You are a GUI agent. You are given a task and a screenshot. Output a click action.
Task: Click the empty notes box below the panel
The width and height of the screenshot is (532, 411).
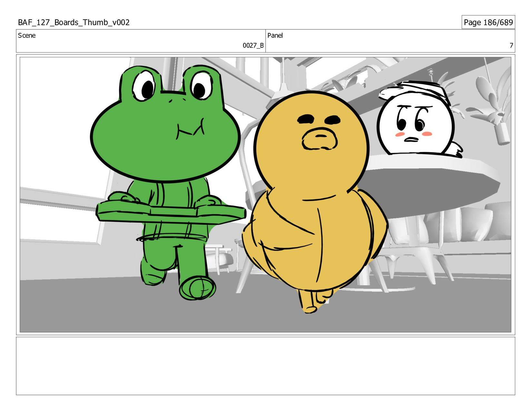pyautogui.click(x=265, y=366)
